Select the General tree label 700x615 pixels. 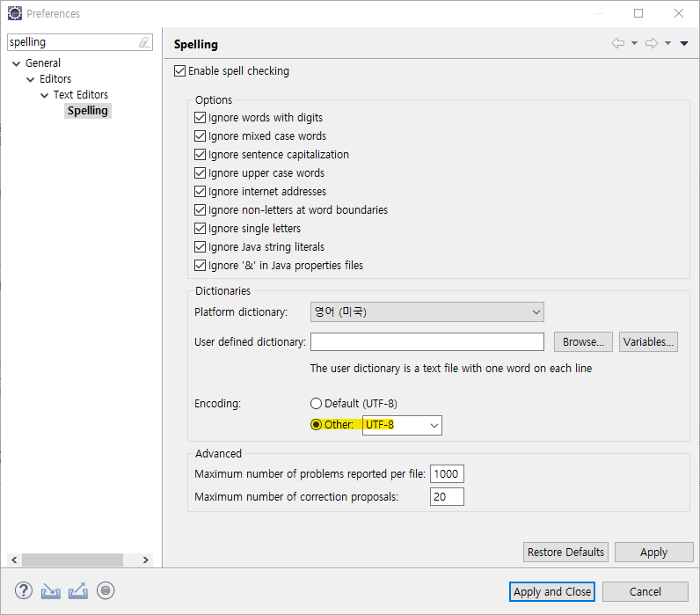pos(43,63)
